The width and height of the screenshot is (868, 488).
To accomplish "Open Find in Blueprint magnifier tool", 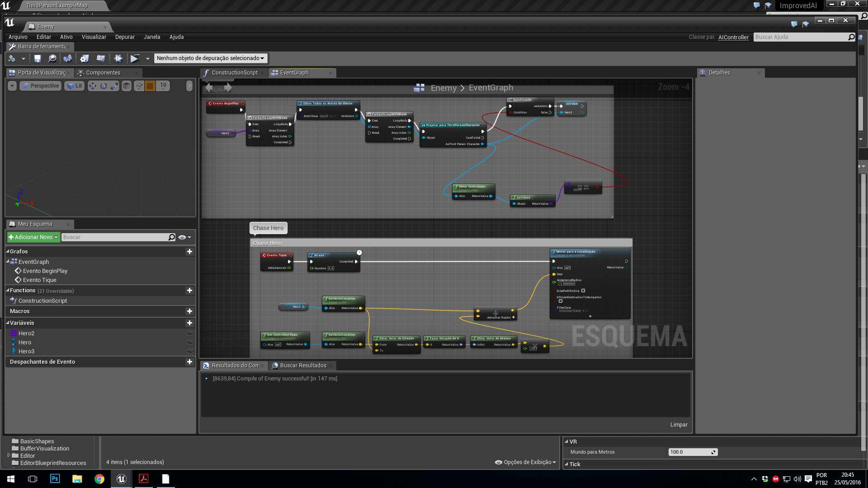I will (x=52, y=58).
